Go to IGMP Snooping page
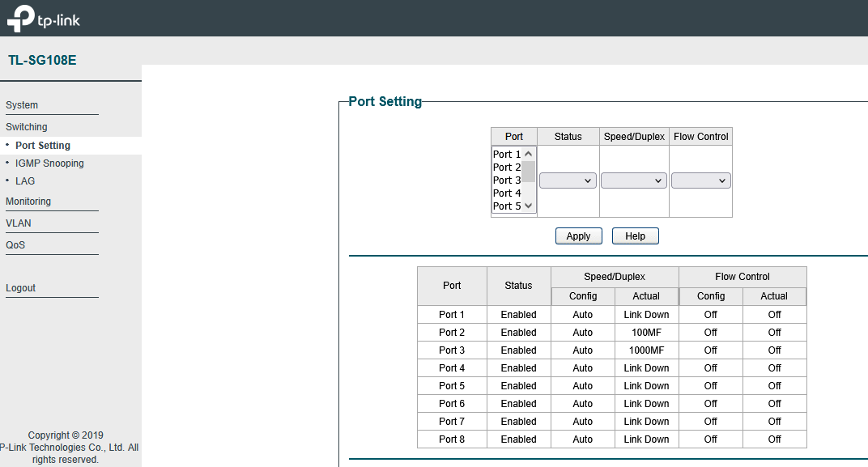Screen dimensions: 868x467 49,163
